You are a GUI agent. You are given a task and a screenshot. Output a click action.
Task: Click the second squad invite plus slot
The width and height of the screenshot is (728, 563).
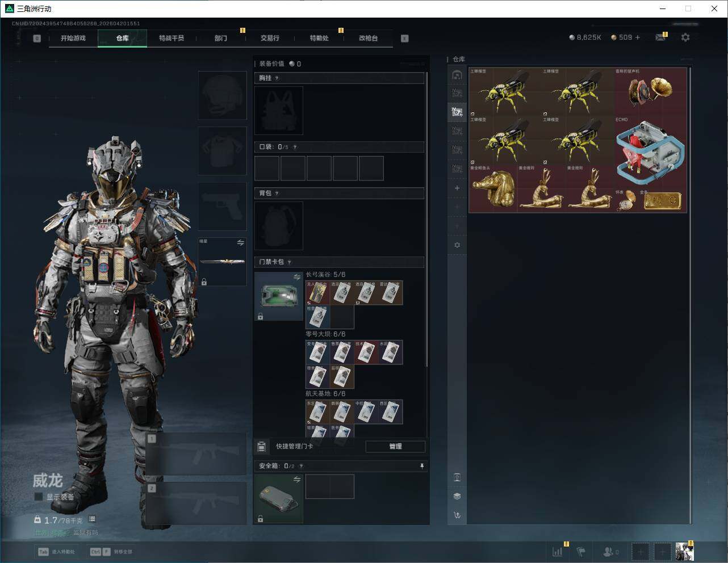coord(662,551)
